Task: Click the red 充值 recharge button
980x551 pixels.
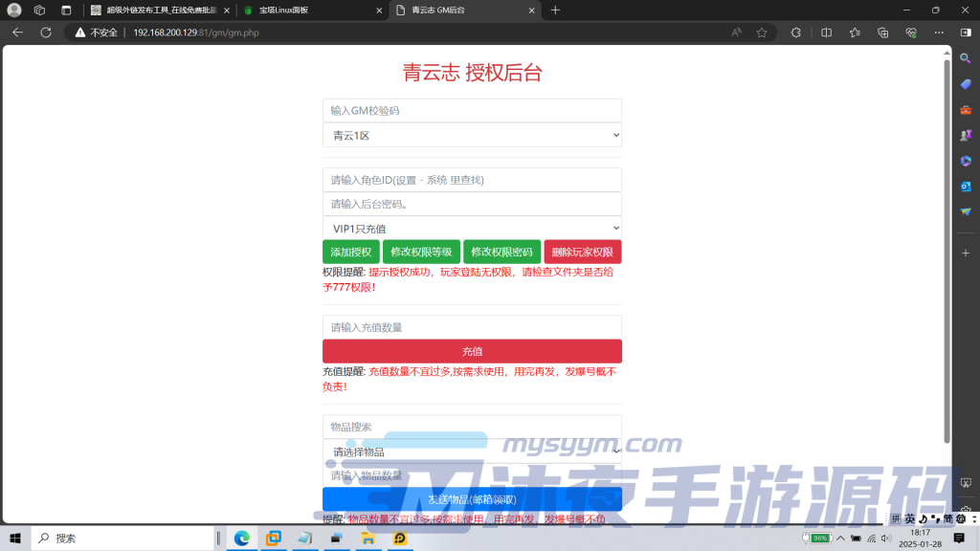Action: [x=472, y=350]
